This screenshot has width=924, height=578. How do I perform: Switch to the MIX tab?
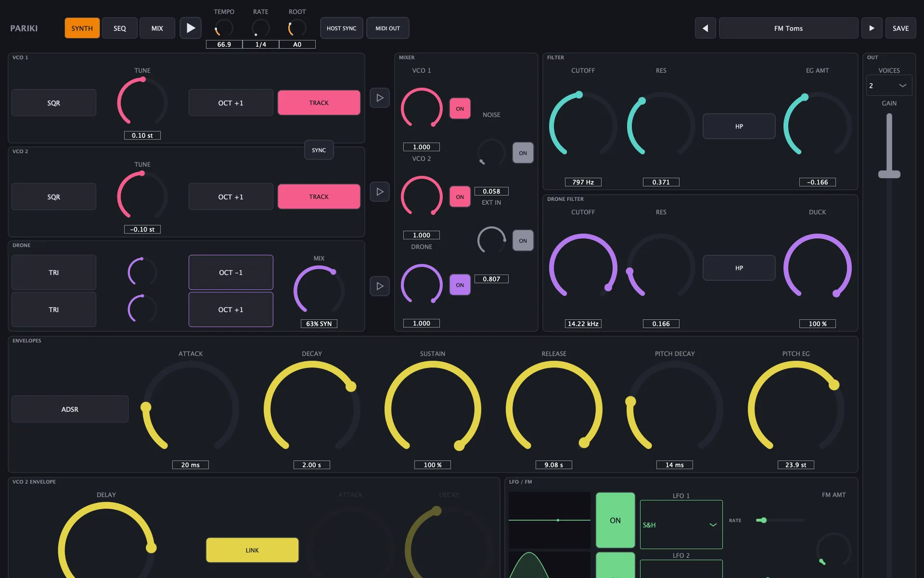(157, 28)
